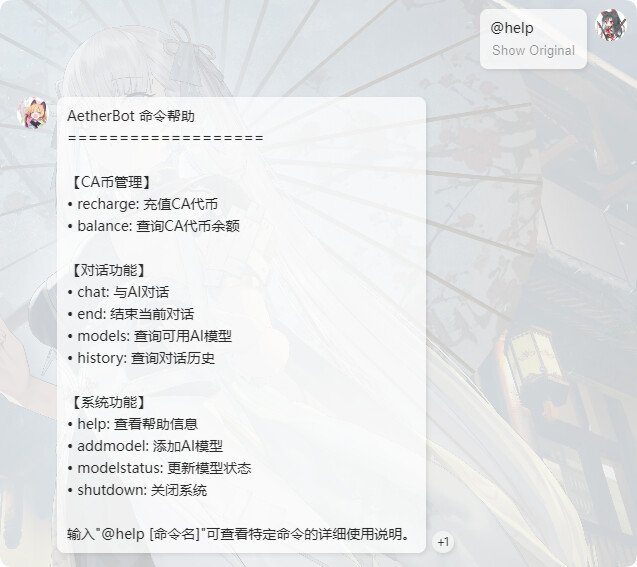
Task: Select the end: 结束当前对话 line
Action: click(x=131, y=314)
